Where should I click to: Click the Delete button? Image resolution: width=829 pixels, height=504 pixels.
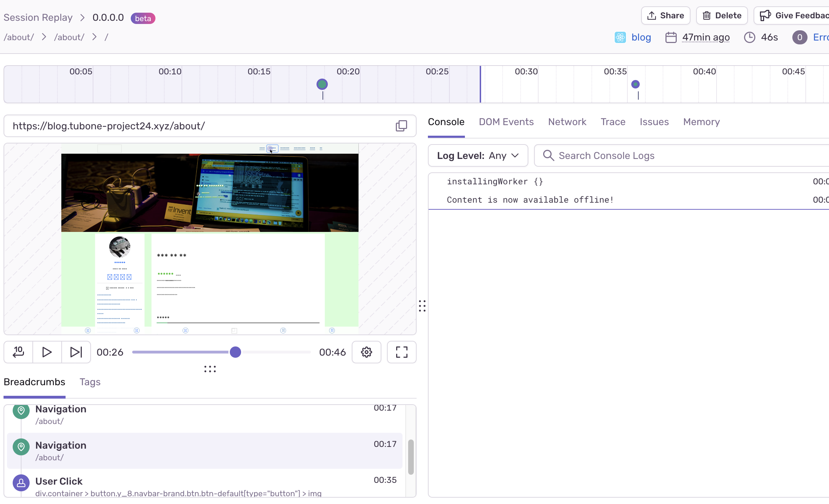pyautogui.click(x=721, y=16)
